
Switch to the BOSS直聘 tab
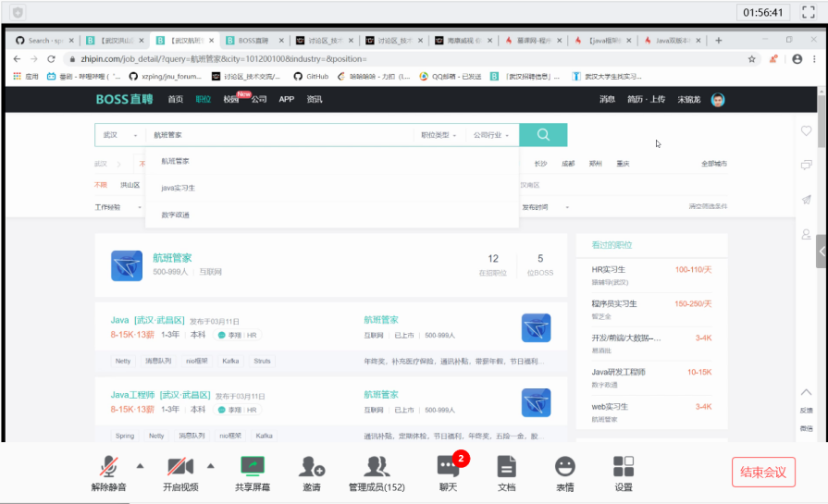(254, 40)
